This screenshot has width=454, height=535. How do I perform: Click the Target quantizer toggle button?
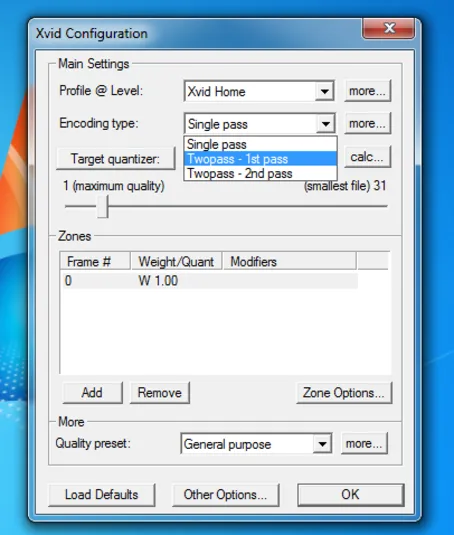116,159
